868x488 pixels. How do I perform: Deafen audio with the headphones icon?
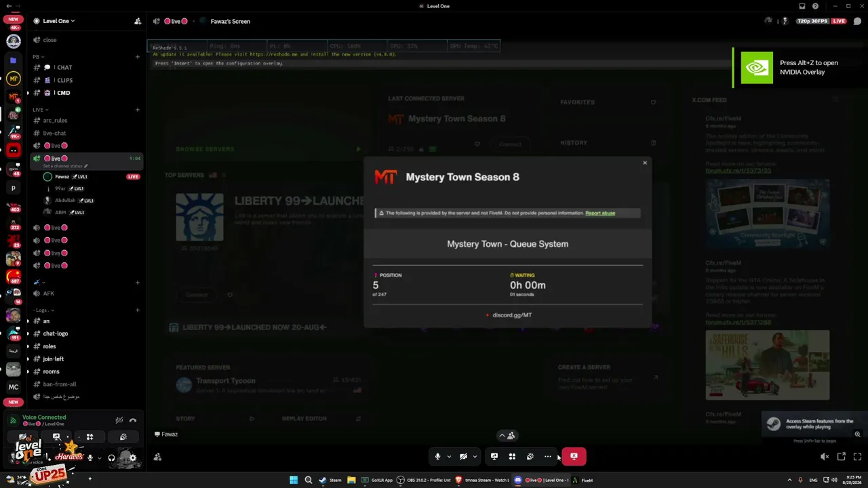click(111, 458)
